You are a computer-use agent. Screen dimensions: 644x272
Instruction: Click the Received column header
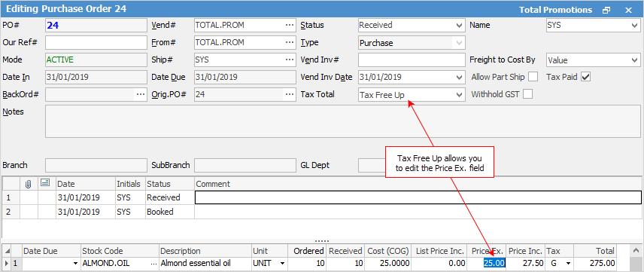point(345,251)
